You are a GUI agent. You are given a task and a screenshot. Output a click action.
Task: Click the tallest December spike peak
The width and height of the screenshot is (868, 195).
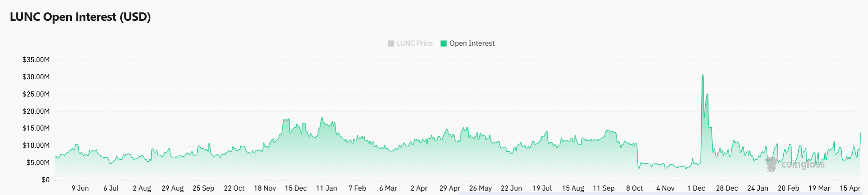[702, 74]
